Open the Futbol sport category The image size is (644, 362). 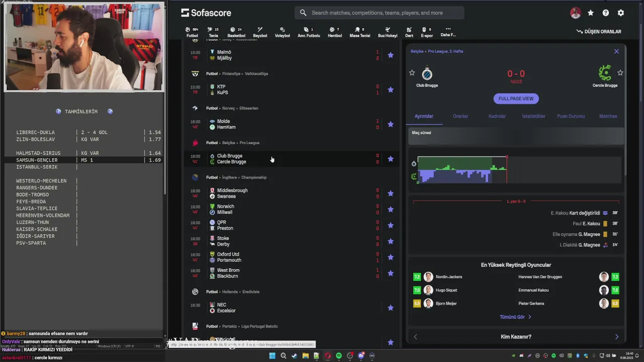[192, 32]
